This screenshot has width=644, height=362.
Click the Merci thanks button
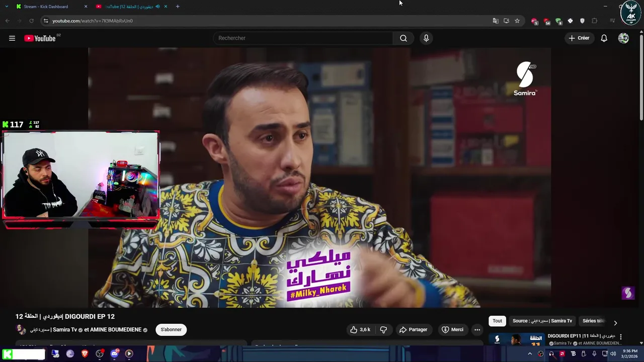pyautogui.click(x=452, y=330)
